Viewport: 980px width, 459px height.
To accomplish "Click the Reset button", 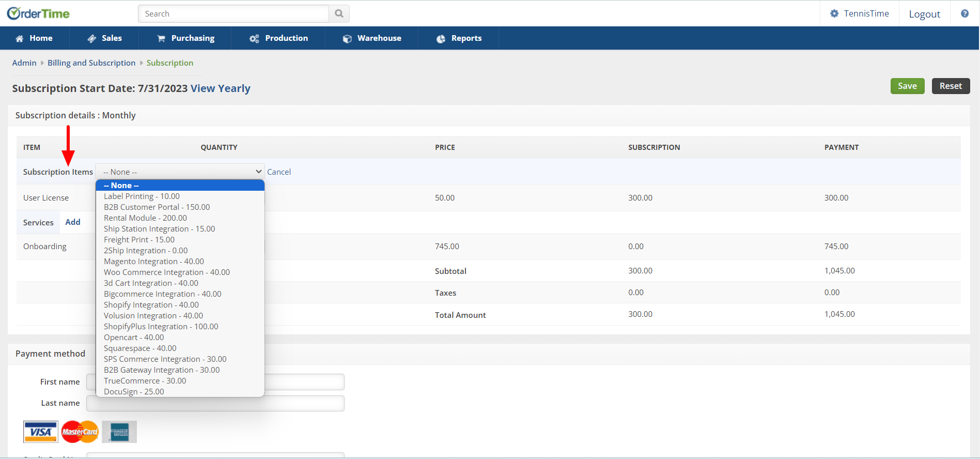I will pyautogui.click(x=951, y=86).
